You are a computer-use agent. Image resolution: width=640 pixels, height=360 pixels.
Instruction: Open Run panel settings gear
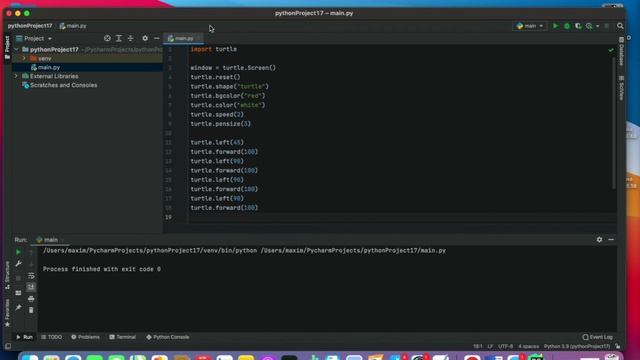pos(599,240)
